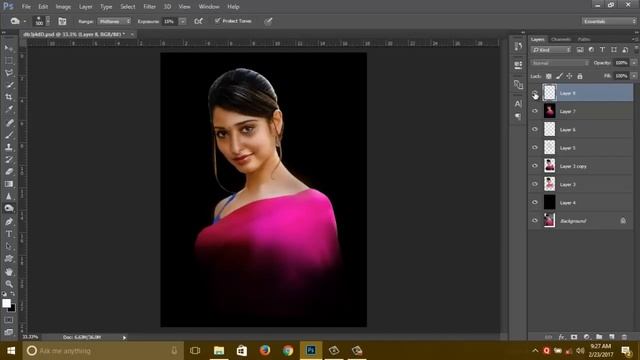Select the Hand tool
The image size is (640, 360).
[9, 271]
